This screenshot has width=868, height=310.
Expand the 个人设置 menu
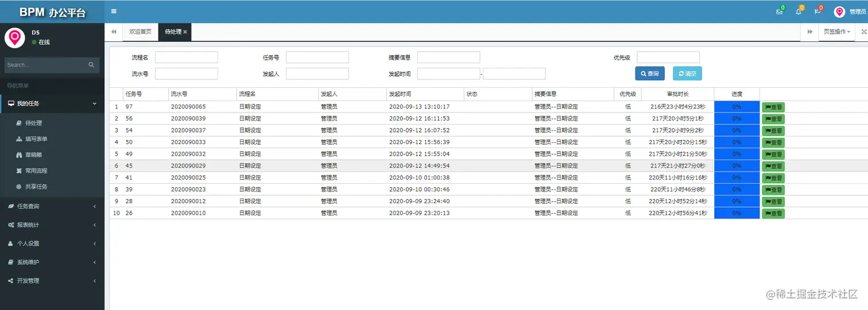point(52,243)
